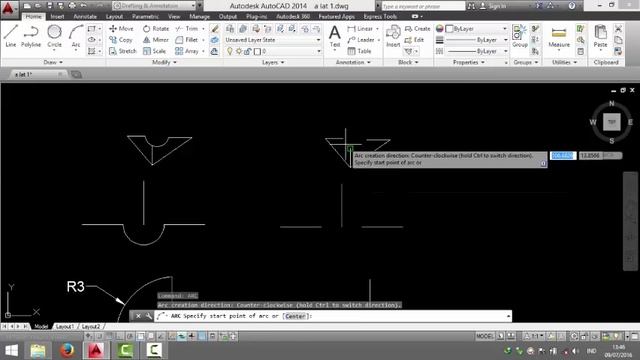Select the Circle tool

pos(54,36)
